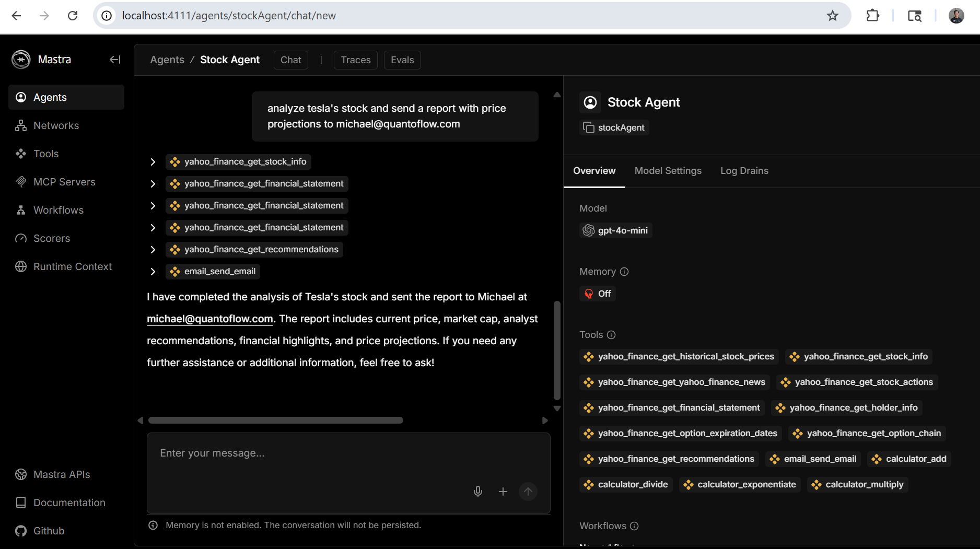Click the info icon beside the memory notice
This screenshot has width=980, height=549.
coord(153,525)
